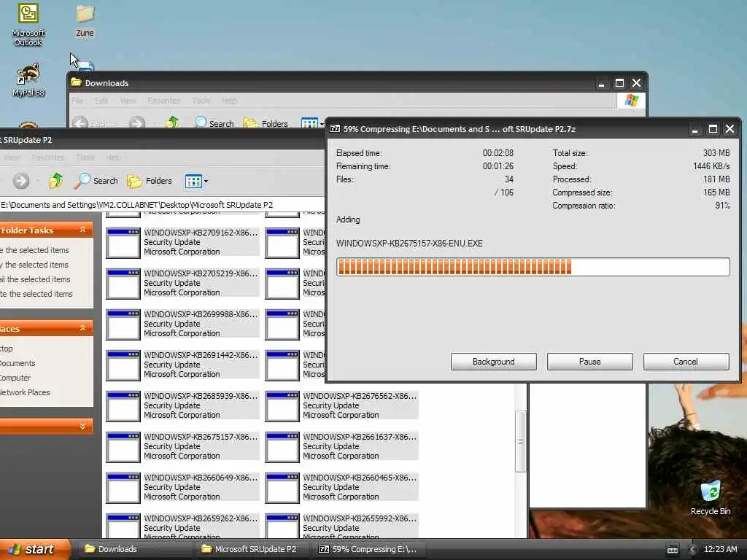Viewport: 747px width, 560px height.
Task: Launch MyPal 68 desktop shortcut
Action: [28, 79]
